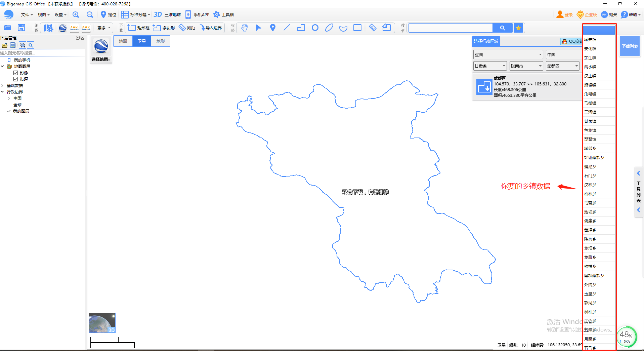
Task: Expand the 基础数据 tree node
Action: tap(2, 86)
